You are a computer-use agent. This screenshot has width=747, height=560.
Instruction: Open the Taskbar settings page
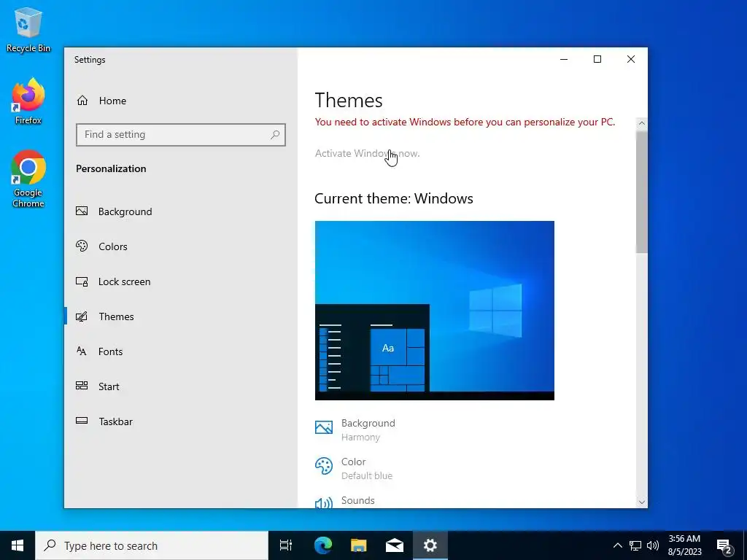[181, 421]
